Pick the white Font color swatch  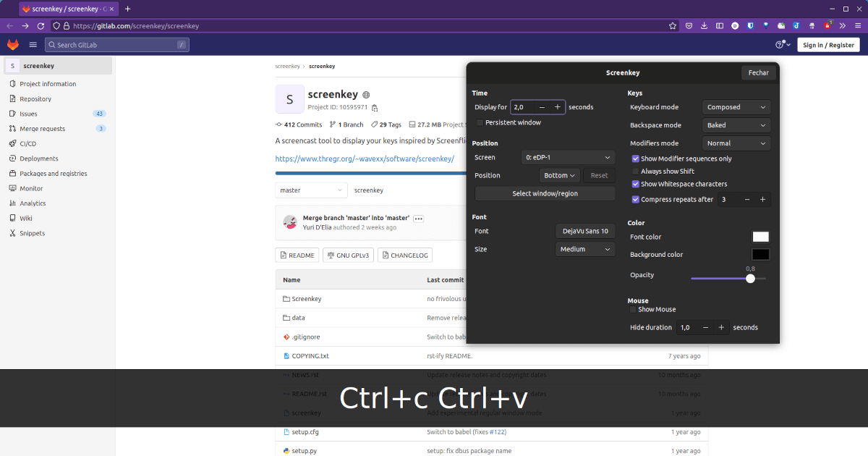761,237
